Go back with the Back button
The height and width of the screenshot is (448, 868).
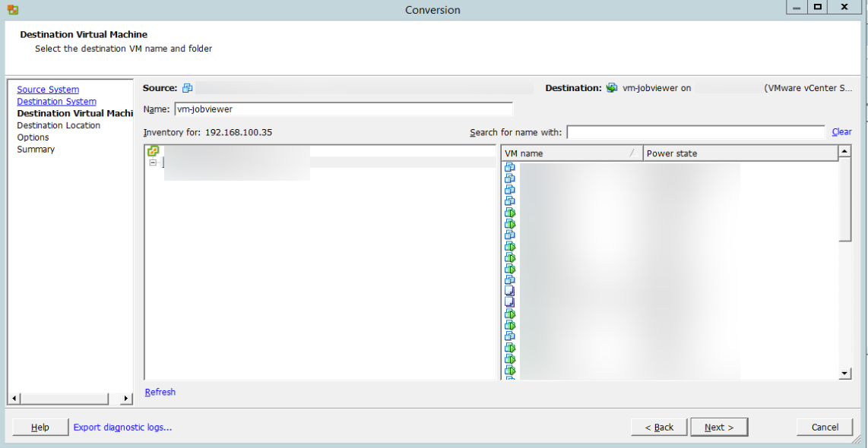tap(659, 427)
